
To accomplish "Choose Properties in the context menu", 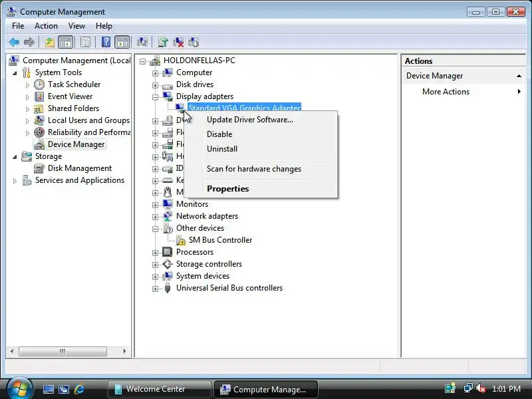I will 261,189.
